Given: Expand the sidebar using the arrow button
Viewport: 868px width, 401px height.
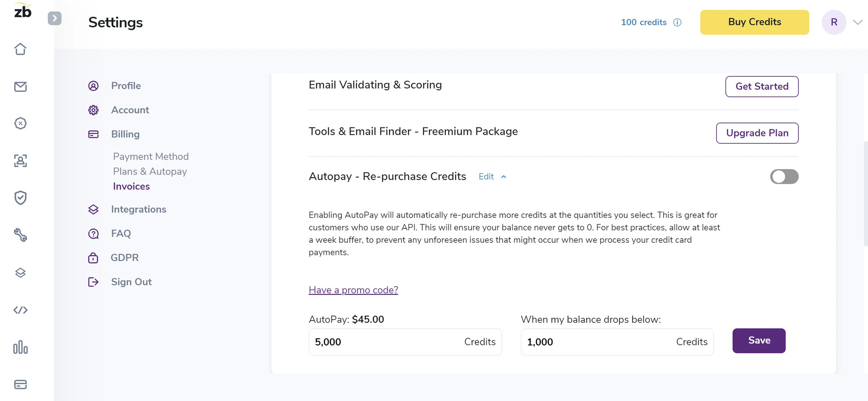Looking at the screenshot, I should [x=55, y=18].
